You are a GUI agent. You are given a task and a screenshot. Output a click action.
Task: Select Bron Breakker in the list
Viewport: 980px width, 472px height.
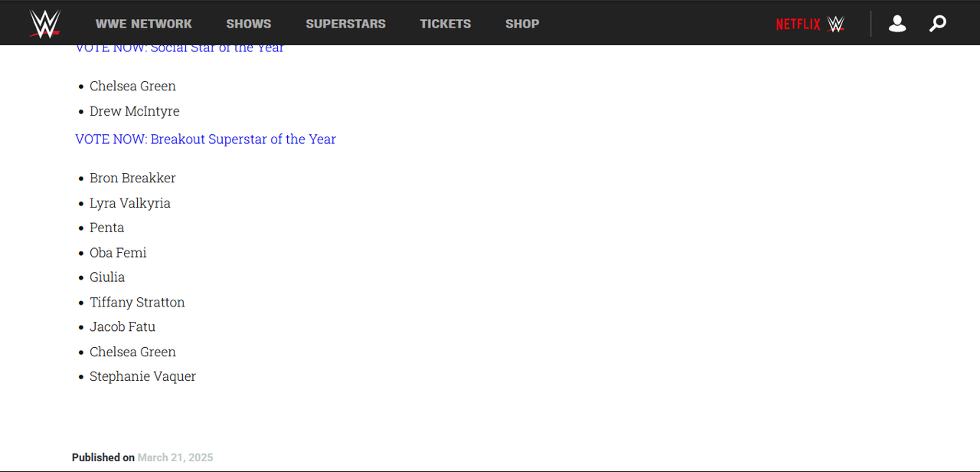132,178
